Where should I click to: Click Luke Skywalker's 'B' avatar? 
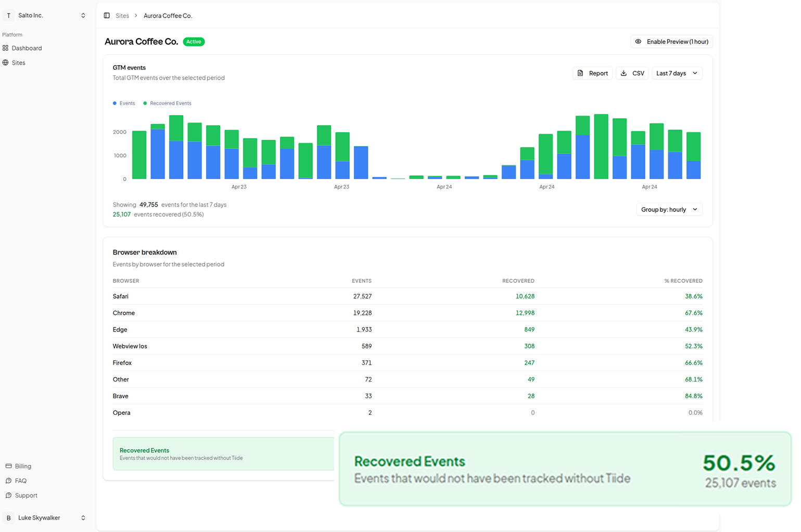tap(8, 518)
